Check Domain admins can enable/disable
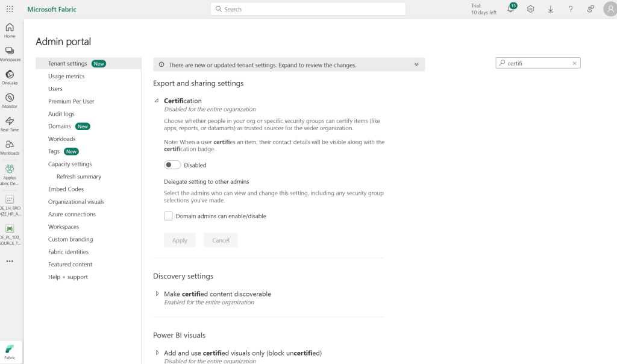 [169, 216]
